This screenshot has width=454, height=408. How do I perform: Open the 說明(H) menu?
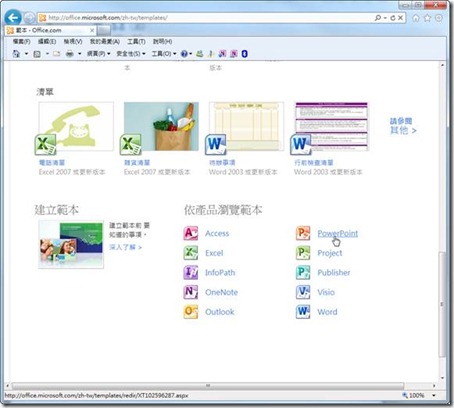(162, 42)
